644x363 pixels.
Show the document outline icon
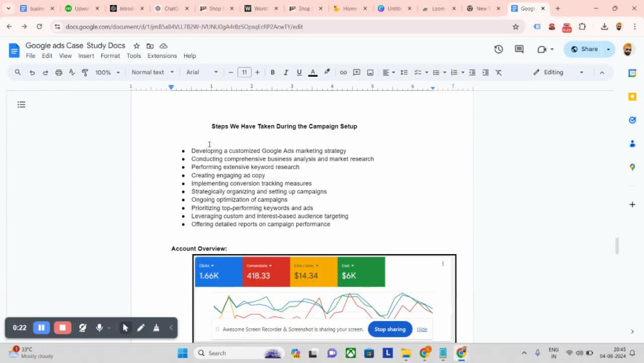(x=21, y=104)
